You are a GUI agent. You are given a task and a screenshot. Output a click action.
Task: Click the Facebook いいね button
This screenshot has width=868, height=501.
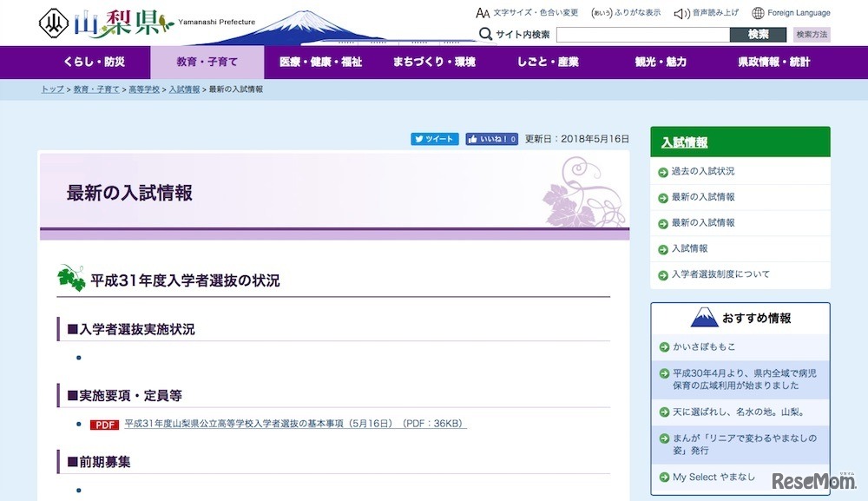pos(491,139)
